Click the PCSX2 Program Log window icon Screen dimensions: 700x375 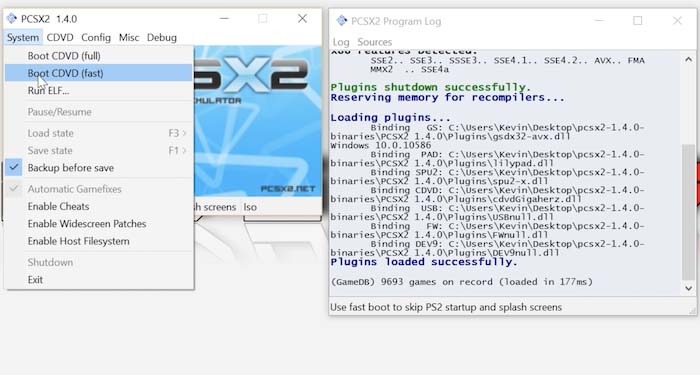342,21
